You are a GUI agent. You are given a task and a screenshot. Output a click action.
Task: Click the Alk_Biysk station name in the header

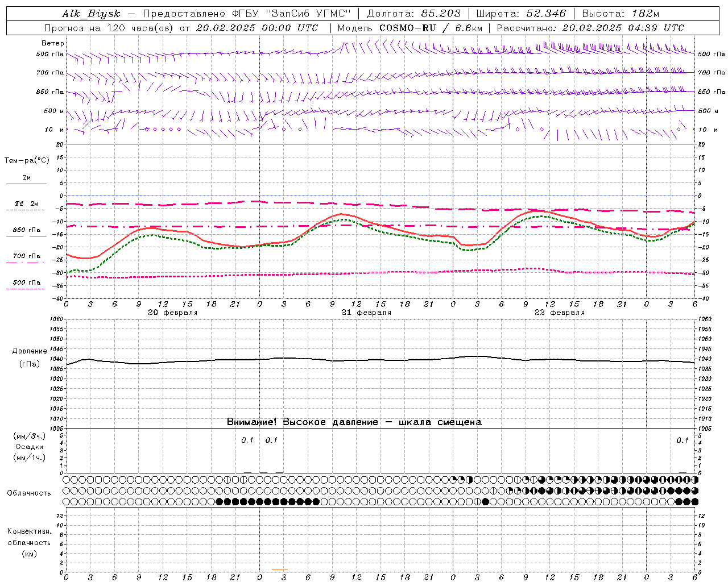[x=91, y=14]
